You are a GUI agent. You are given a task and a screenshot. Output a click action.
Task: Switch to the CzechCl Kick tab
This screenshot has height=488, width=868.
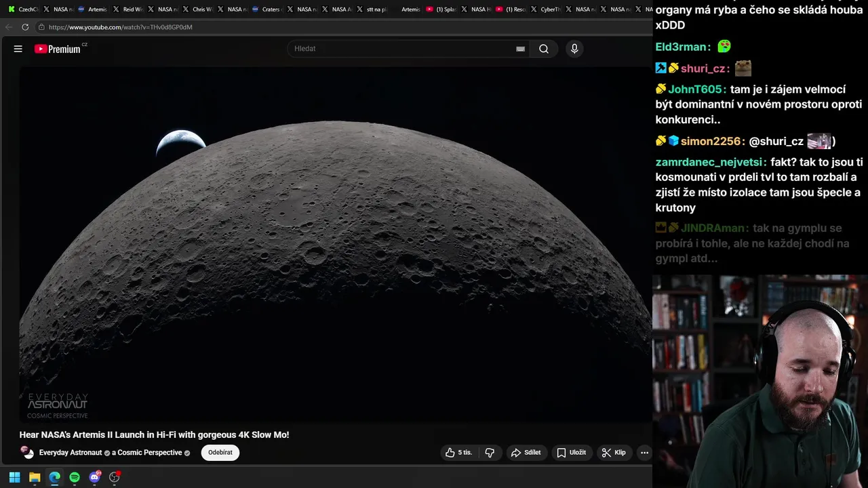click(x=23, y=9)
